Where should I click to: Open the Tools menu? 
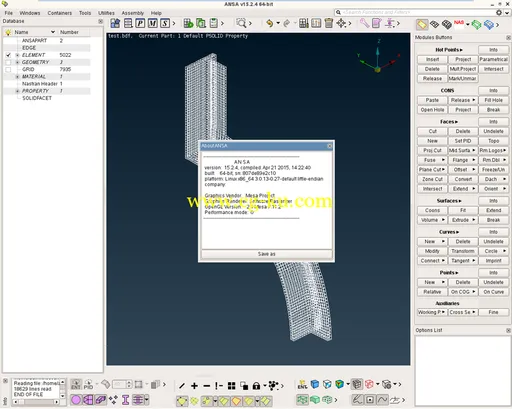(85, 13)
